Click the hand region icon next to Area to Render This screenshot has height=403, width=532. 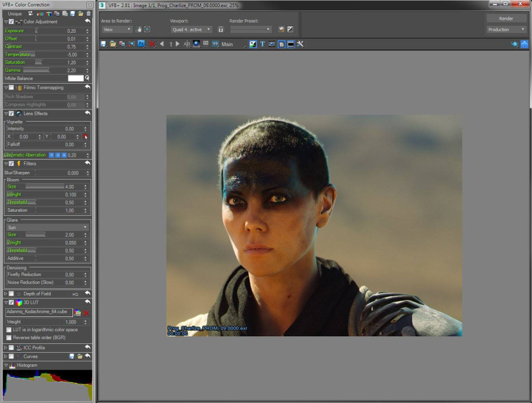(x=138, y=29)
